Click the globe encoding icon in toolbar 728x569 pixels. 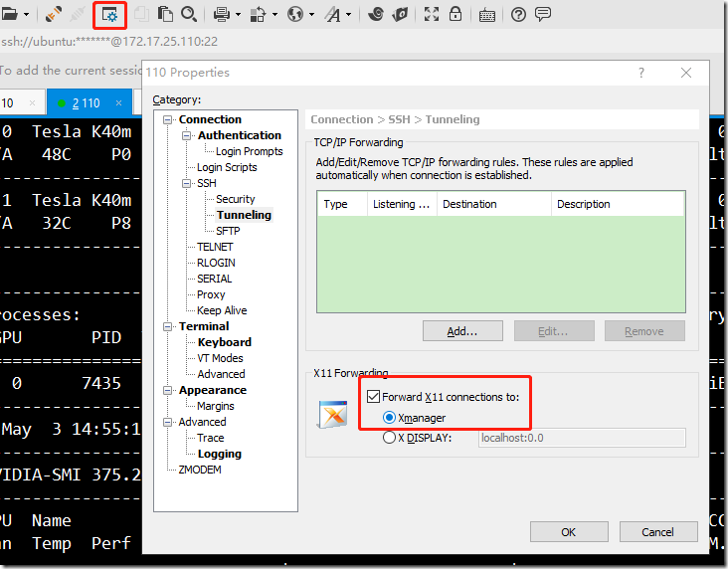coord(295,14)
